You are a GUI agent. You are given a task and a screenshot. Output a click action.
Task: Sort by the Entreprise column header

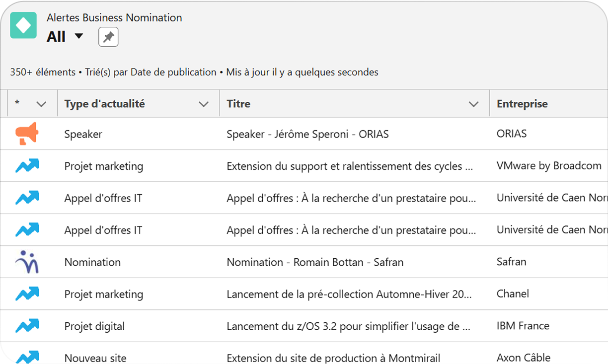(522, 104)
